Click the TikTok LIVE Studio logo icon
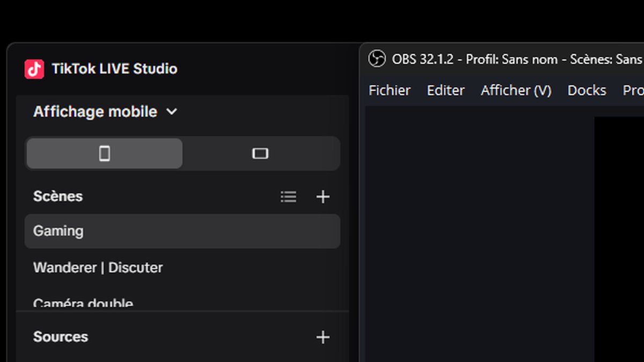Viewport: 644px width, 362px height. coord(34,69)
